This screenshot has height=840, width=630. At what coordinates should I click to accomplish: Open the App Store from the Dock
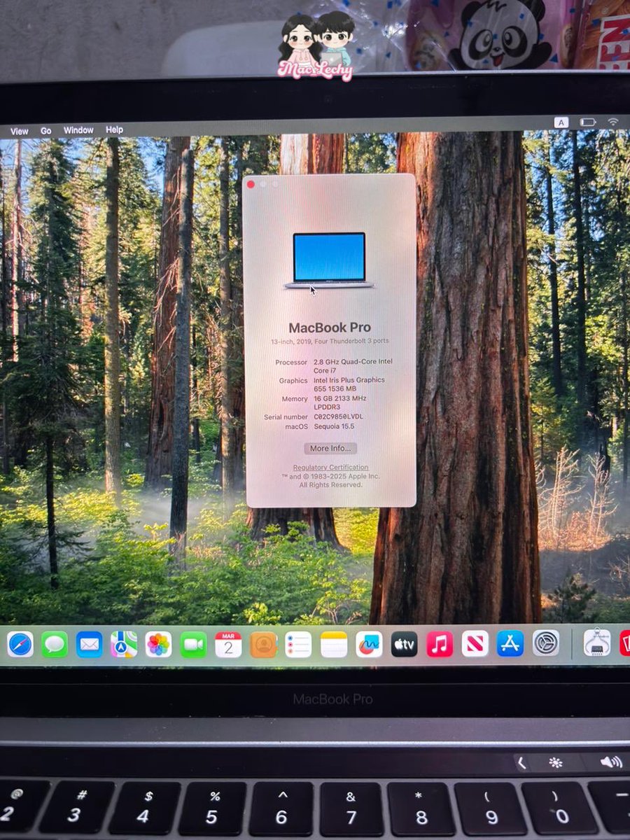click(x=510, y=644)
